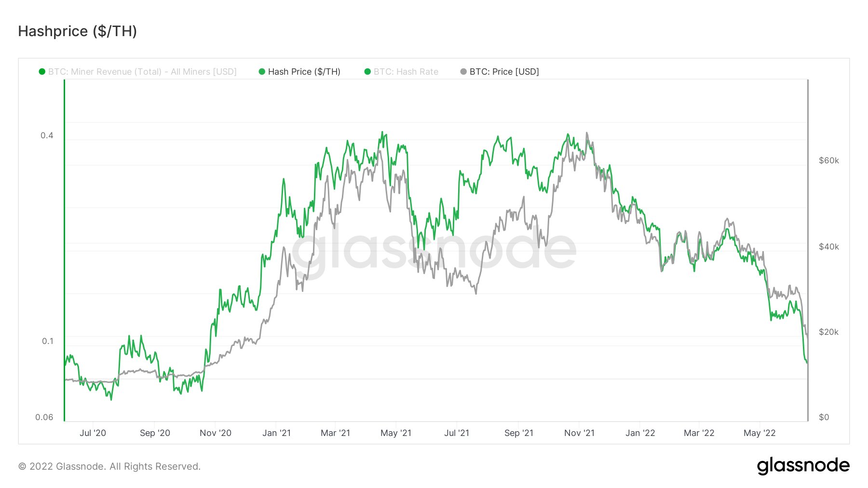Viewport: 868px width, 488px height.
Task: Enable BTC: Miner Revenue (Total) series label
Action: tap(142, 72)
